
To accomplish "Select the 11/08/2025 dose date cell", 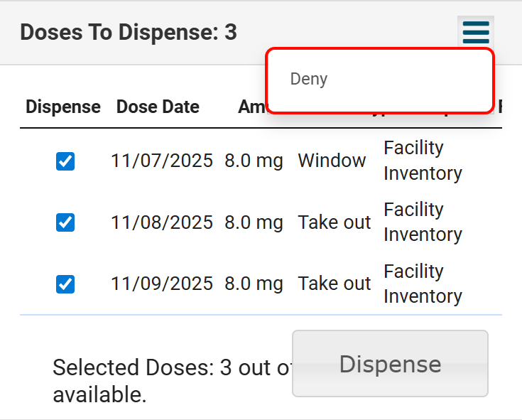I will (x=161, y=222).
